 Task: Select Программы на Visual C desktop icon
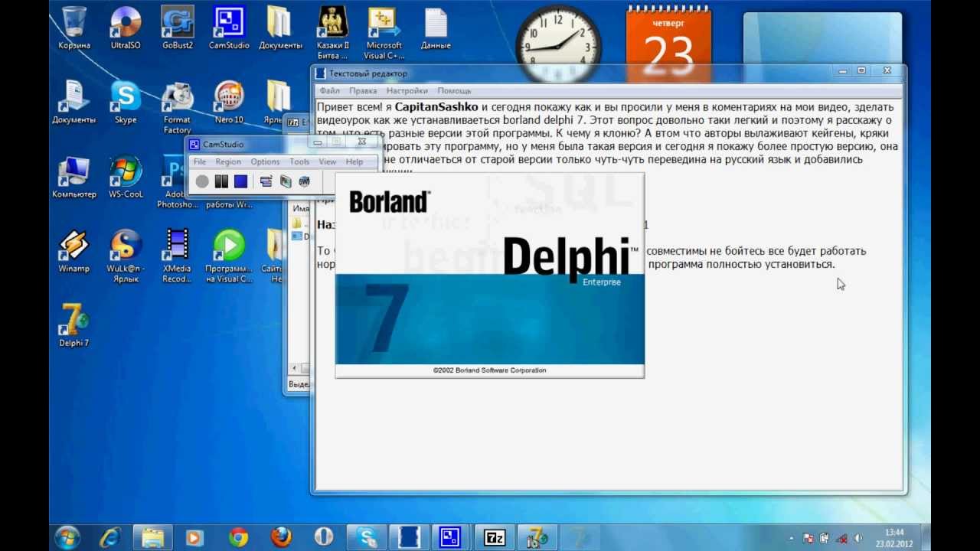229,257
